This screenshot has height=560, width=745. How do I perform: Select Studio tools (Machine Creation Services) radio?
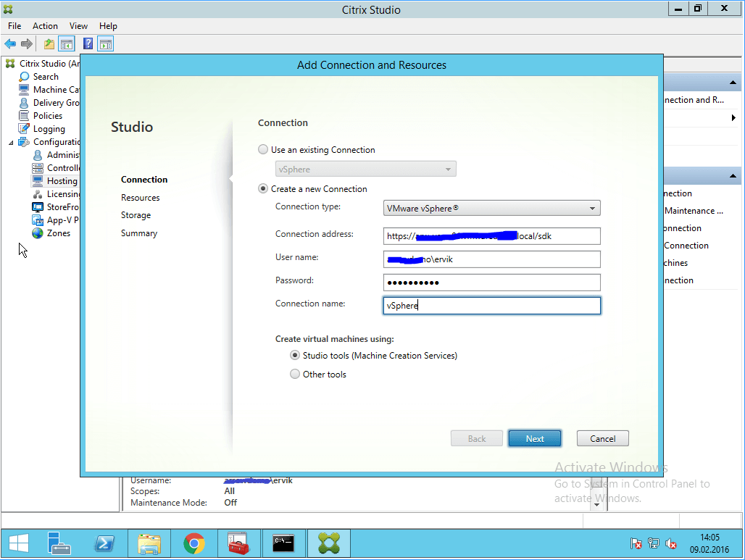pos(295,355)
